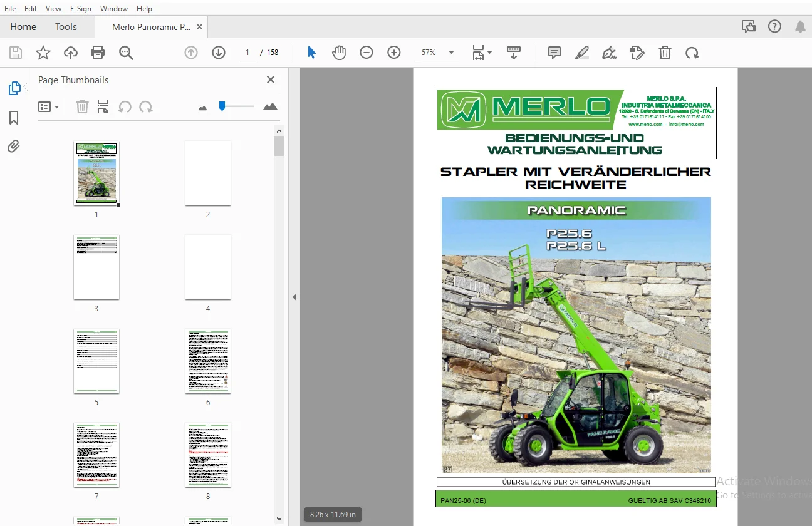Switch to the Home tab
Viewport: 812px width, 526px height.
pyautogui.click(x=23, y=27)
